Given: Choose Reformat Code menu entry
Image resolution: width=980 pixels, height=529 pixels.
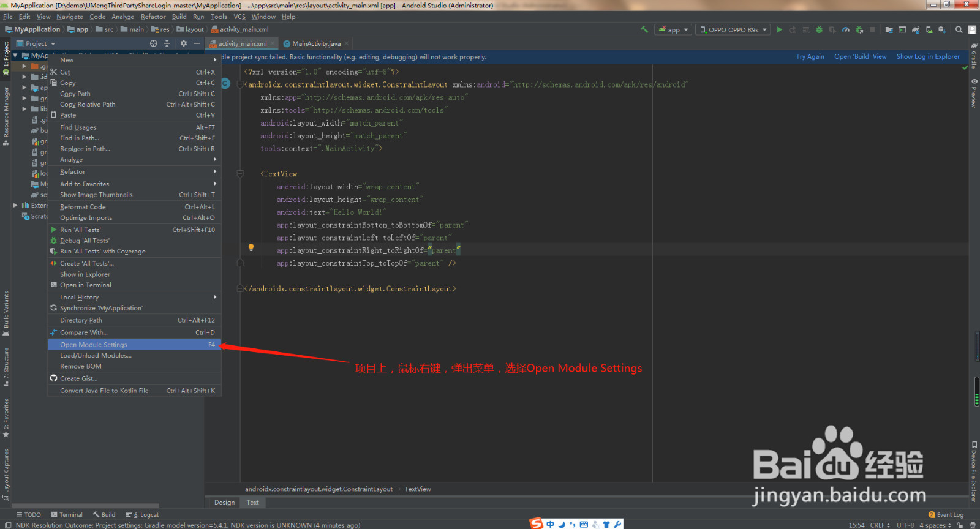Looking at the screenshot, I should pyautogui.click(x=134, y=207).
